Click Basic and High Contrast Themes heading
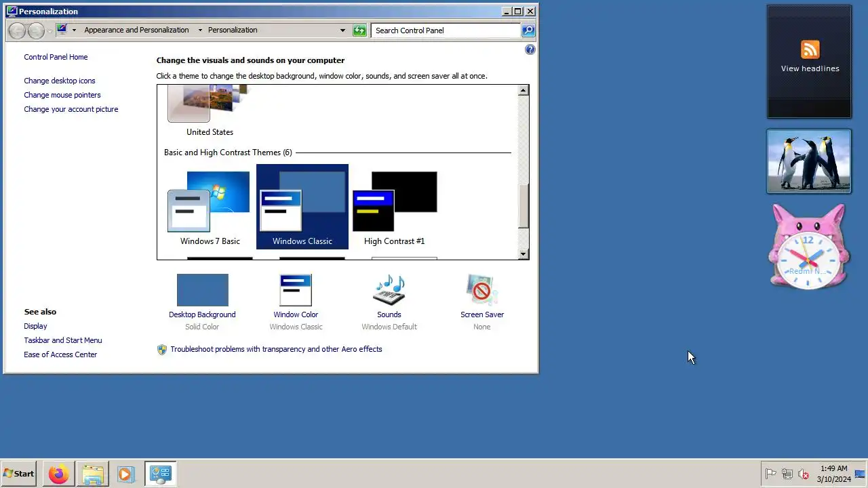This screenshot has width=868, height=488. tap(228, 152)
